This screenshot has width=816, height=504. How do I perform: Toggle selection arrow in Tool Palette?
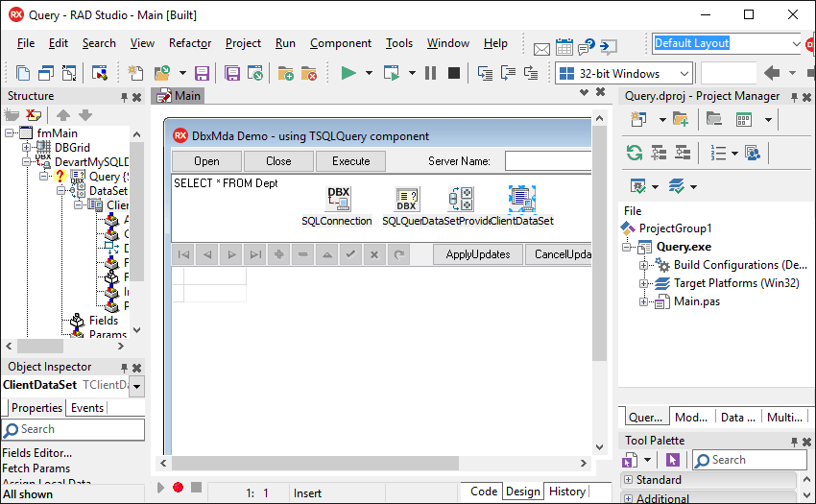click(x=672, y=460)
